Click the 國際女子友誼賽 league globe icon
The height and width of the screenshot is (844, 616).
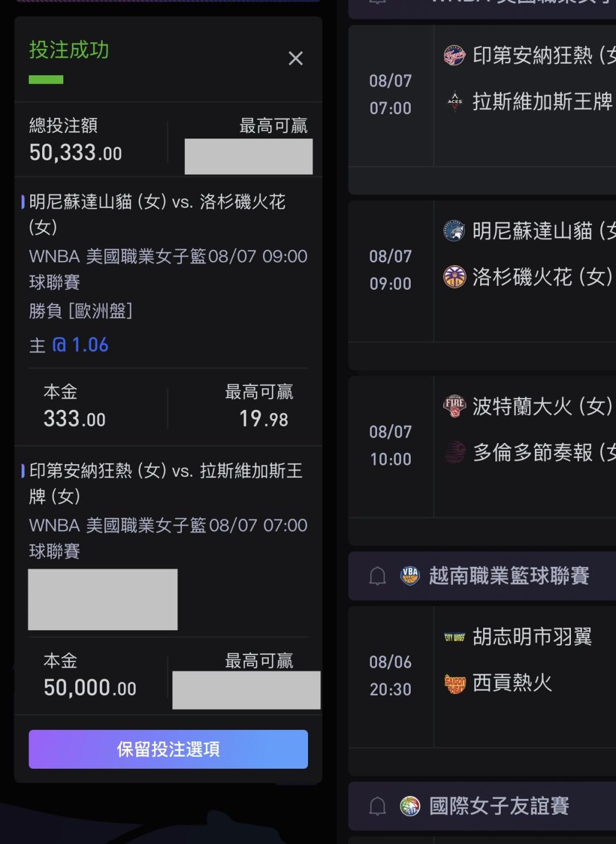[410, 806]
